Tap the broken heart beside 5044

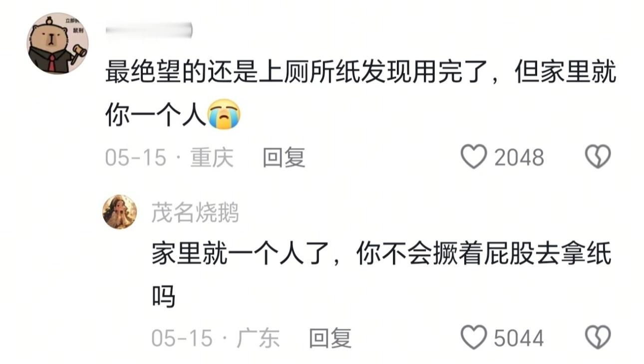pos(598,338)
